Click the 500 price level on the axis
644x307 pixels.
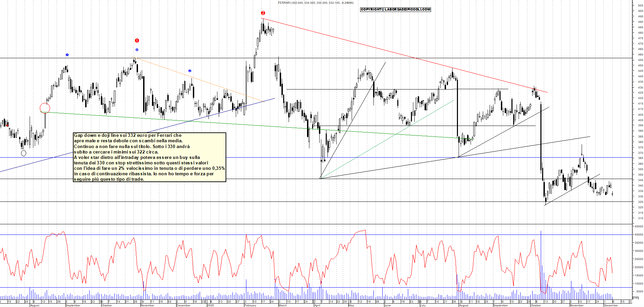[640, 11]
